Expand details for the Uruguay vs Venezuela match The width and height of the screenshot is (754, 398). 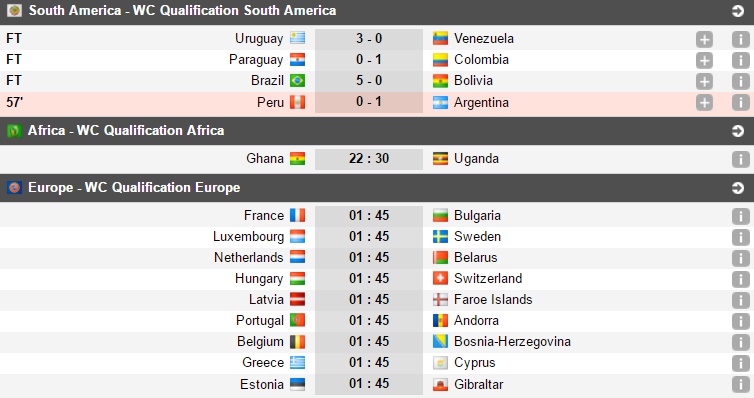pos(704,39)
